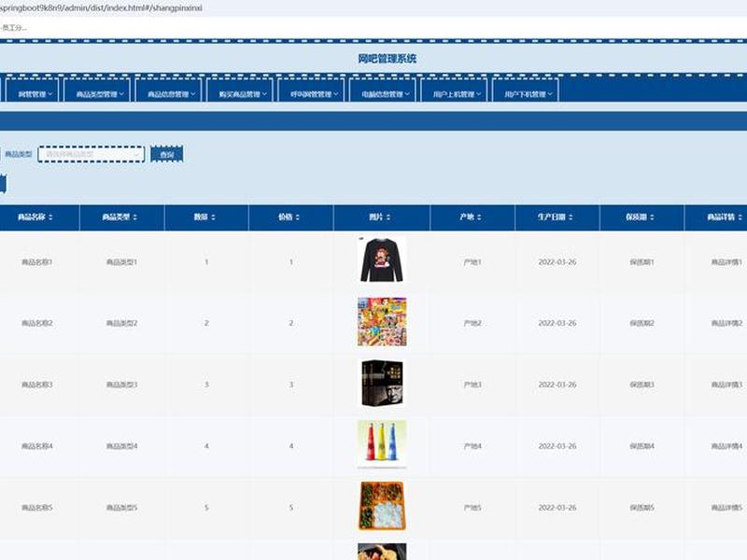Toggle sort icon beside 图片 header
This screenshot has height=560, width=747.
pos(388,217)
